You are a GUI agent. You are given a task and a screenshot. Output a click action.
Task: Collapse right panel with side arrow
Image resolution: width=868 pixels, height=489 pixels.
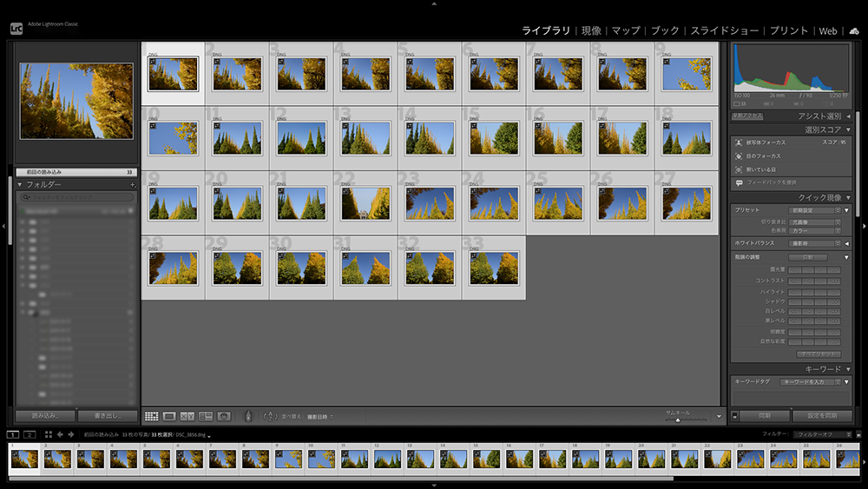[x=865, y=226]
